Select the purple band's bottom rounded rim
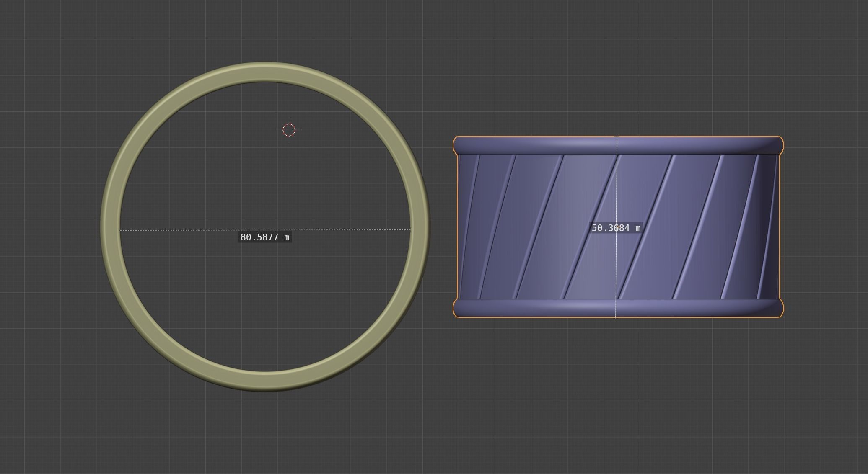868x474 pixels. click(545, 308)
